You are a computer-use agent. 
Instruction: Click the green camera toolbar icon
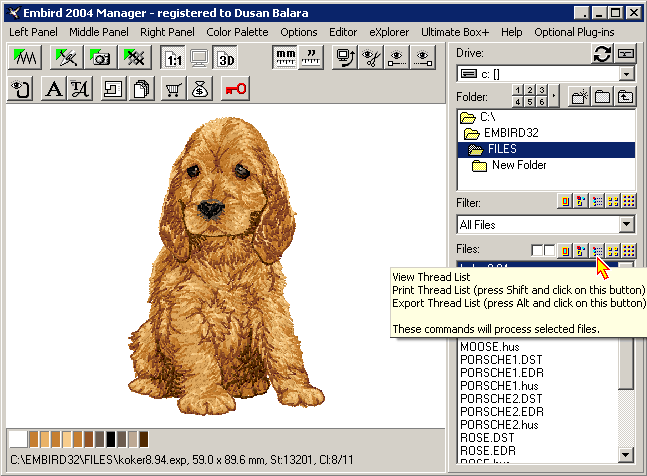100,58
